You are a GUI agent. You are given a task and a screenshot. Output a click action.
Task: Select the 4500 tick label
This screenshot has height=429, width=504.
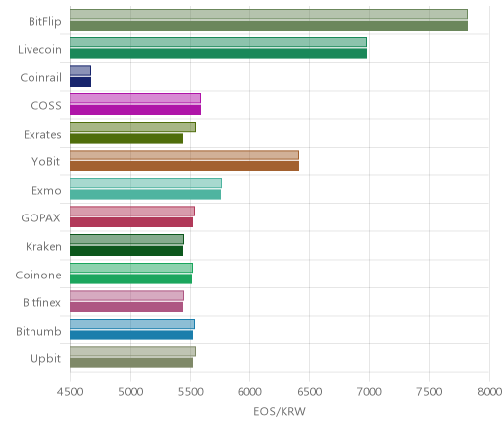pos(70,392)
